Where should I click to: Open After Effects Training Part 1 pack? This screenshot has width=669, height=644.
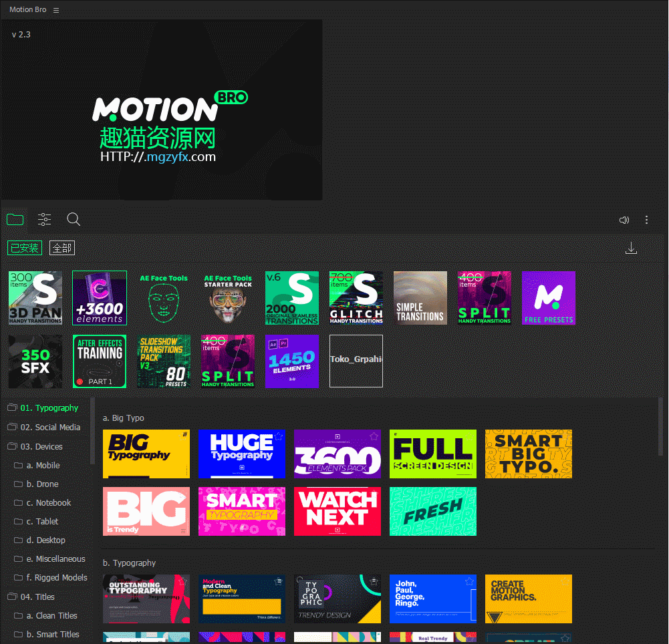[x=100, y=361]
